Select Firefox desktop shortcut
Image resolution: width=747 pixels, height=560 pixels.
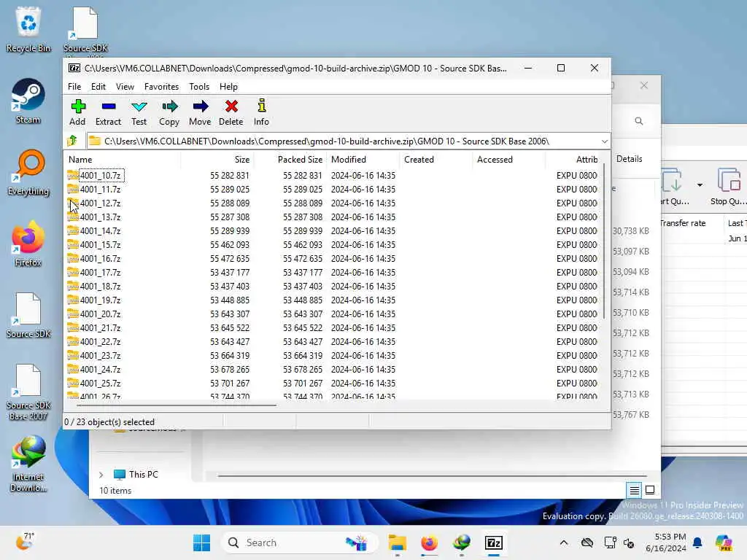tap(28, 244)
